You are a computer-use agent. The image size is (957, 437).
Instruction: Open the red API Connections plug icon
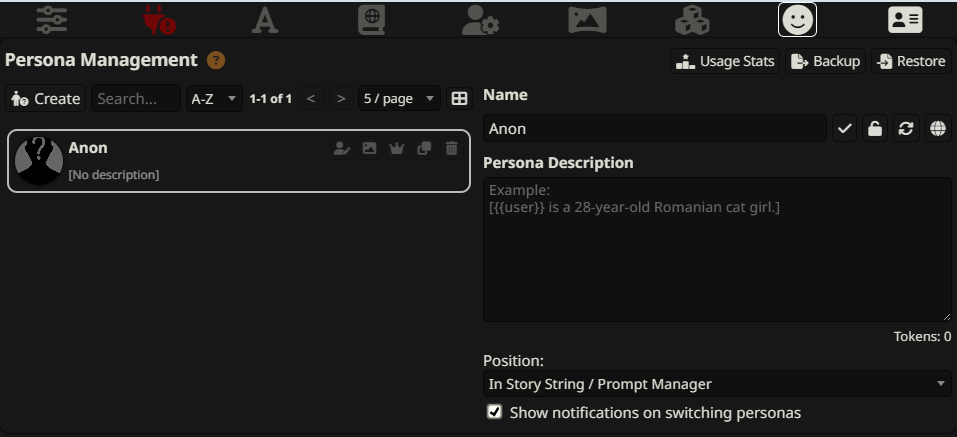click(159, 20)
